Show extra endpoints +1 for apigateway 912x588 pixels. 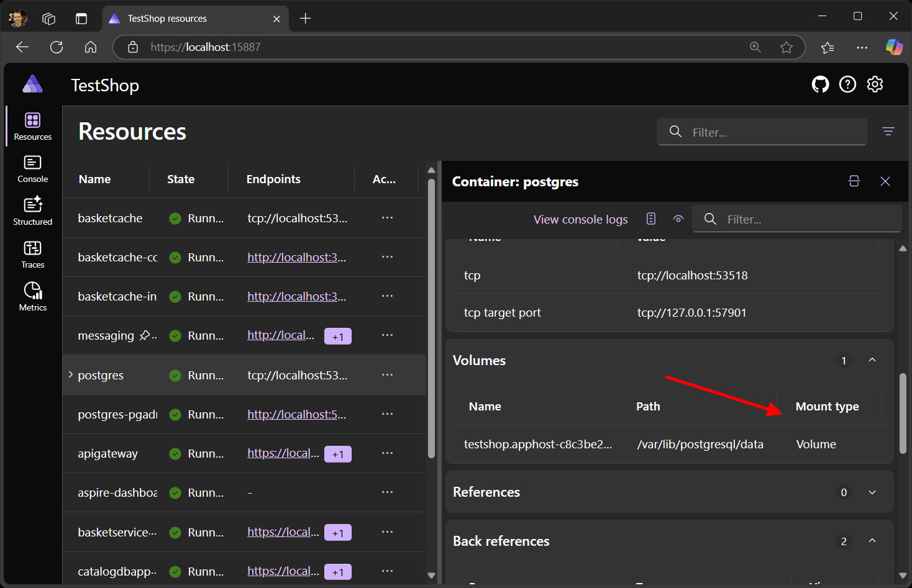(338, 454)
